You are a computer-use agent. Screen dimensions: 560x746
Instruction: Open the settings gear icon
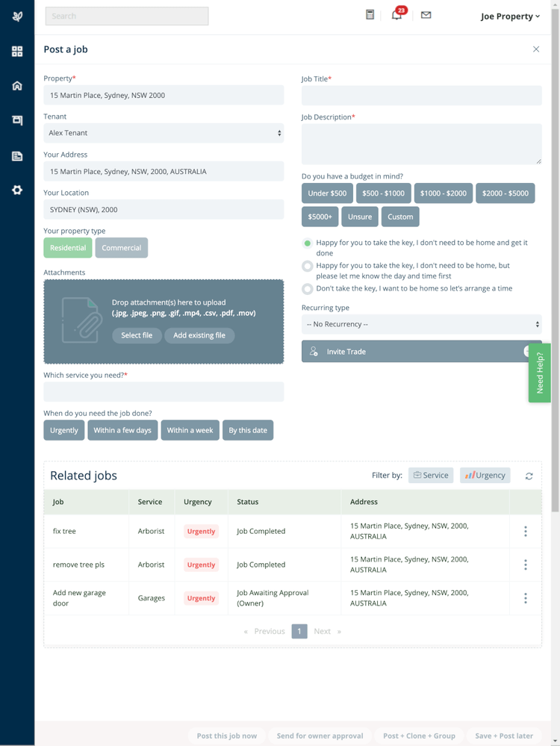(x=17, y=190)
